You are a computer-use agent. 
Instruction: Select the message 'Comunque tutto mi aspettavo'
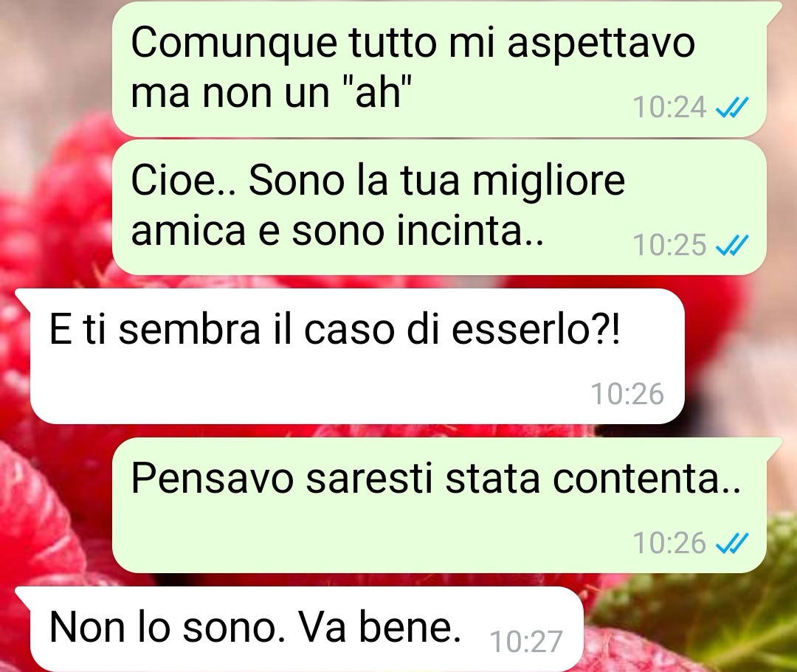pyautogui.click(x=439, y=69)
